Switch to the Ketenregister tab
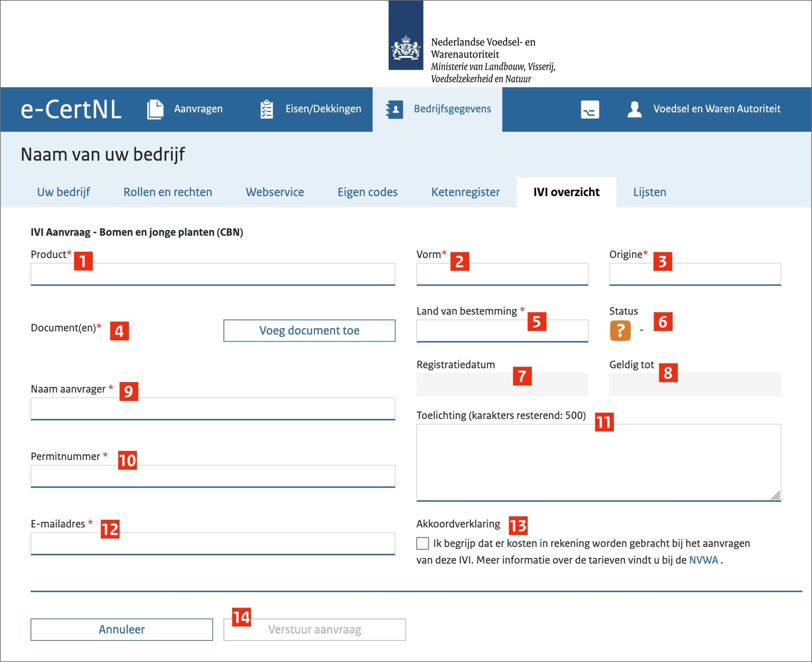This screenshot has width=812, height=662. pyautogui.click(x=465, y=192)
